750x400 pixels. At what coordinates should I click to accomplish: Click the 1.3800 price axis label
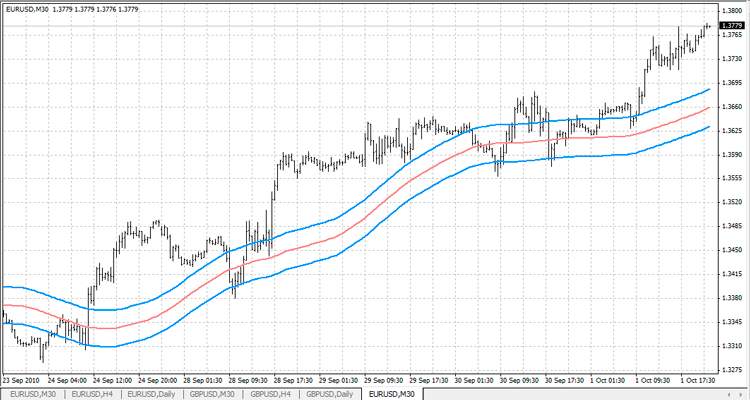731,11
